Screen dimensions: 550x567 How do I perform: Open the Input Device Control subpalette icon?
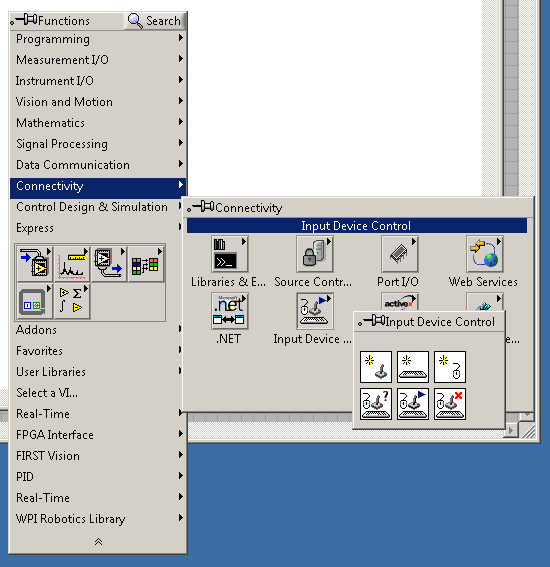(x=315, y=311)
